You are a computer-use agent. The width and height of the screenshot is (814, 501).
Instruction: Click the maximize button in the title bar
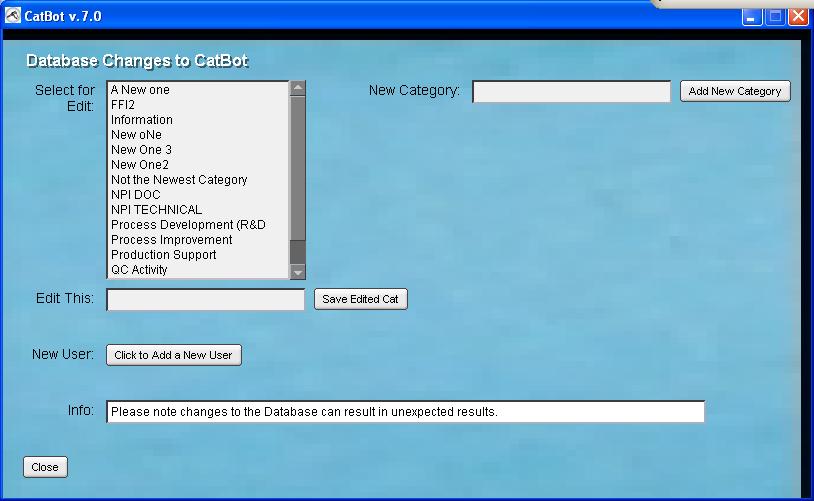point(776,17)
